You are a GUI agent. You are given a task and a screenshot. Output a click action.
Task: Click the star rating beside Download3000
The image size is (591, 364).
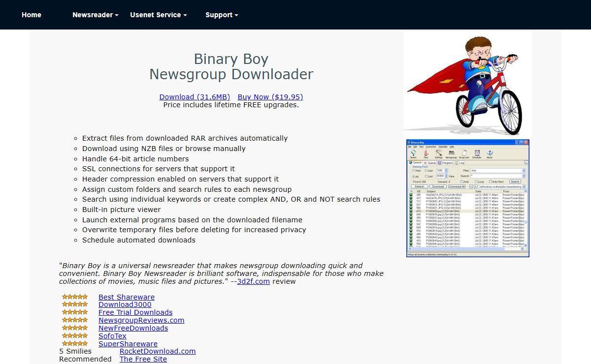tap(75, 304)
